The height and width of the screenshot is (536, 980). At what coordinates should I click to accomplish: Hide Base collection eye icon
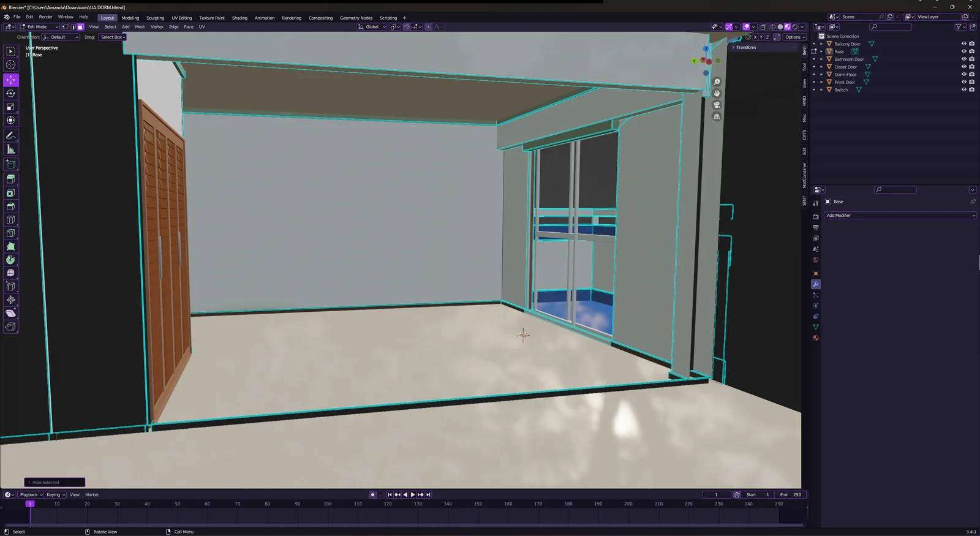click(963, 51)
